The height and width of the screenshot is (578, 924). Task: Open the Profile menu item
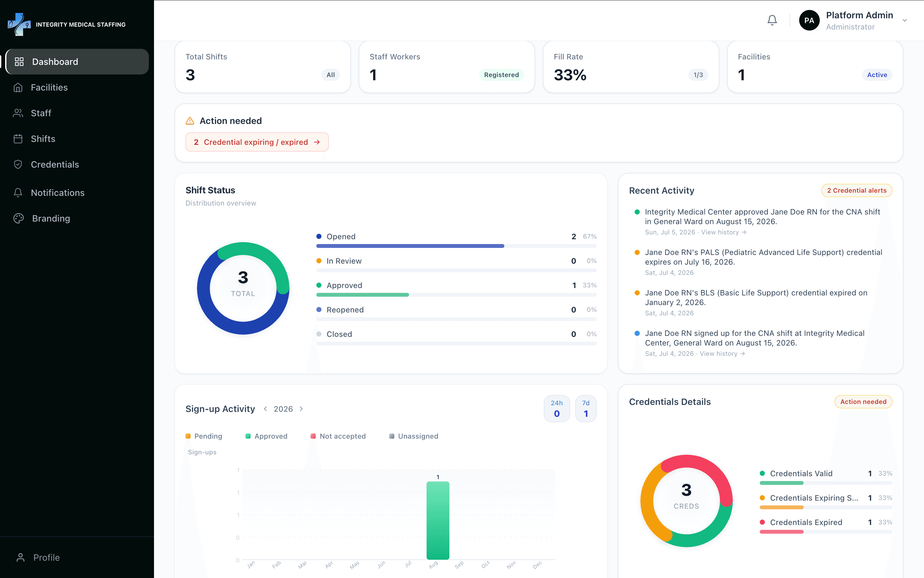pos(78,557)
